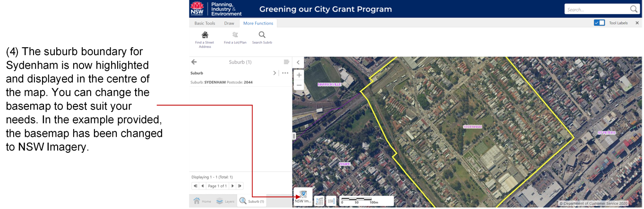Click the SYDENHAM suburb result text
Screen dimensions: 644x209
(x=215, y=82)
